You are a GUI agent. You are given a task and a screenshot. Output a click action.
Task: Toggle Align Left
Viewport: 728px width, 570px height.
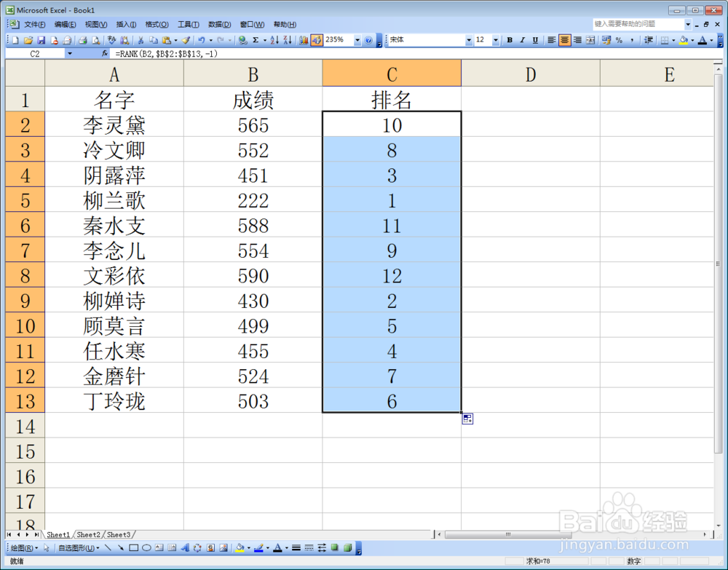[552, 40]
